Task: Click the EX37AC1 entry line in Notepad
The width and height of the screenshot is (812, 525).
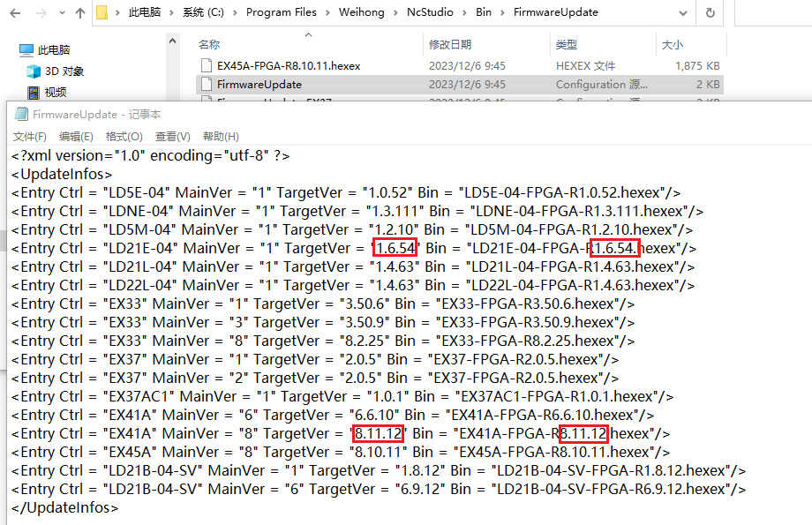Action: pyautogui.click(x=342, y=396)
